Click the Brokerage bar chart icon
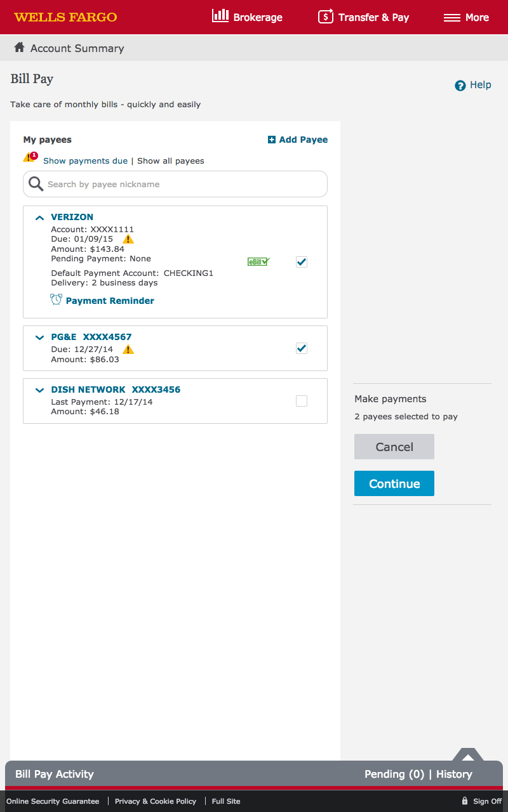The height and width of the screenshot is (812, 508). pos(220,16)
